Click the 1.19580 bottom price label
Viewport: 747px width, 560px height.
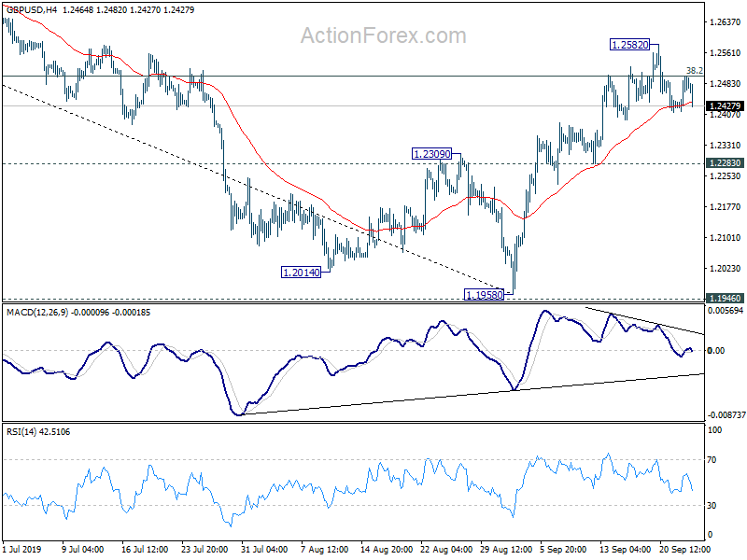(x=484, y=295)
